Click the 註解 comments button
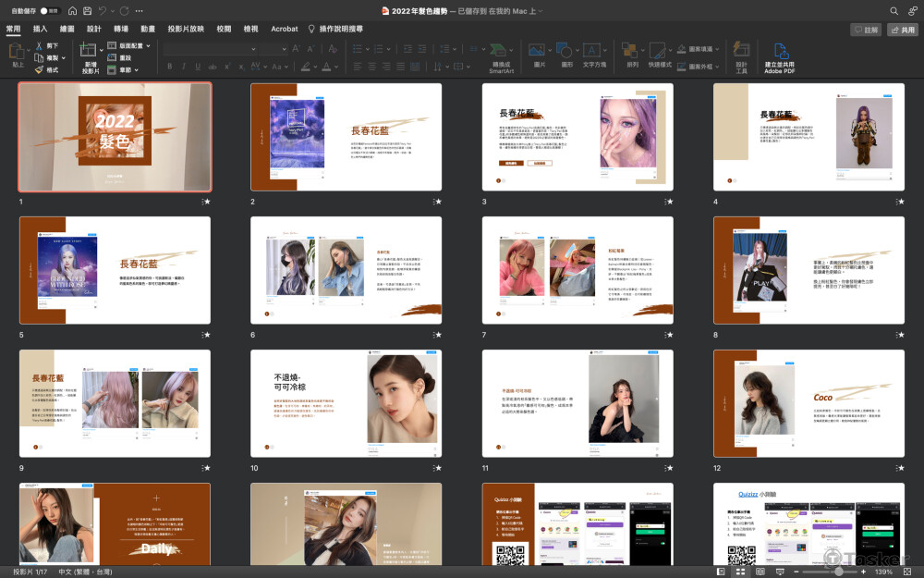This screenshot has height=578, width=924. pos(865,30)
